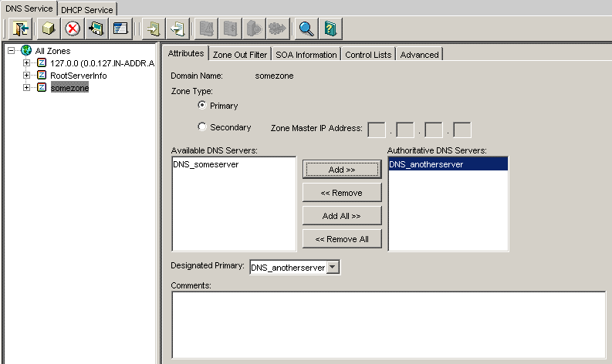This screenshot has width=612, height=364.
Task: Select the Secondary zone type radio button
Action: pyautogui.click(x=201, y=126)
